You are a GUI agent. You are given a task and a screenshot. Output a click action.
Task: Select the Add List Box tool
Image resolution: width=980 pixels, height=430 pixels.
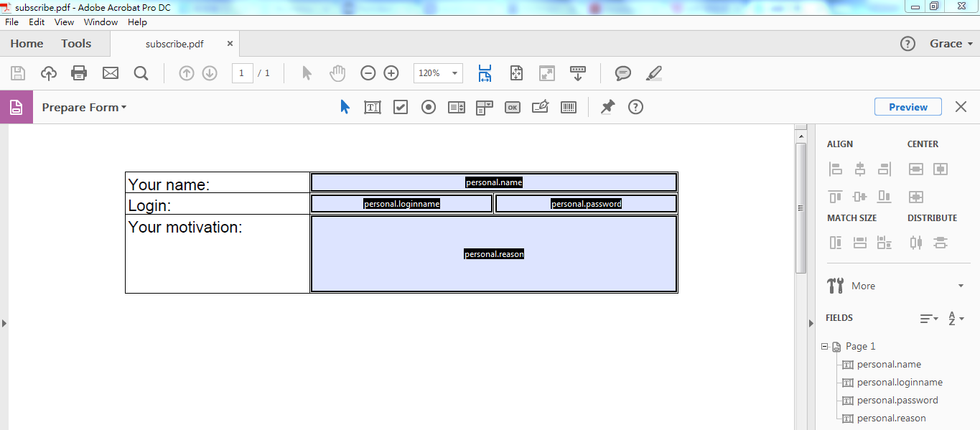457,108
